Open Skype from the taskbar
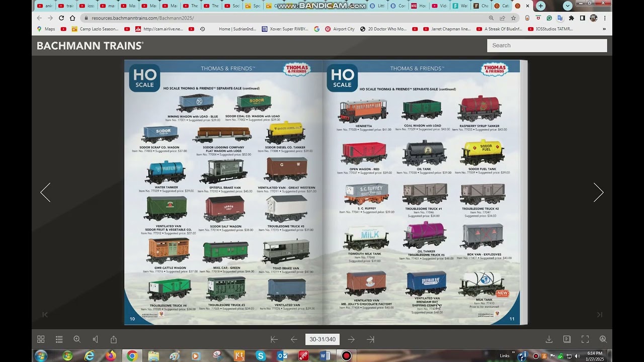 [x=260, y=356]
